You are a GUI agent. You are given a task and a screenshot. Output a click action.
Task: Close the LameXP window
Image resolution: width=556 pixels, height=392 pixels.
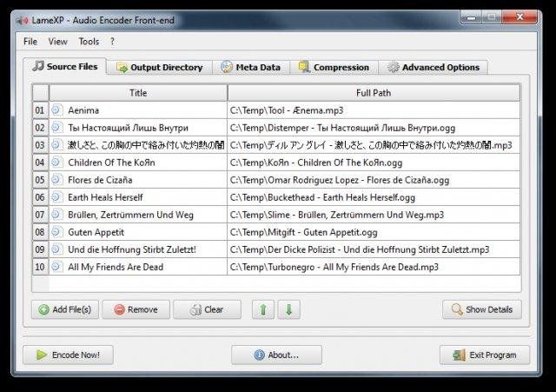click(x=520, y=17)
